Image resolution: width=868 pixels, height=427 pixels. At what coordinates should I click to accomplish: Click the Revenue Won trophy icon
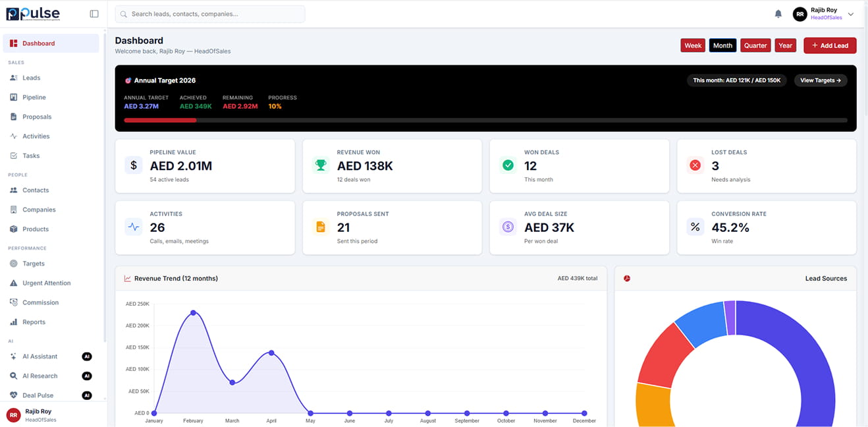tap(321, 165)
